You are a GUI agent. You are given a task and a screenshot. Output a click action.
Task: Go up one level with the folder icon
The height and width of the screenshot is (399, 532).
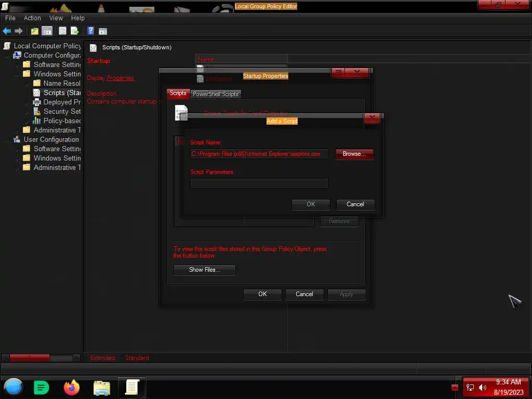[x=35, y=31]
